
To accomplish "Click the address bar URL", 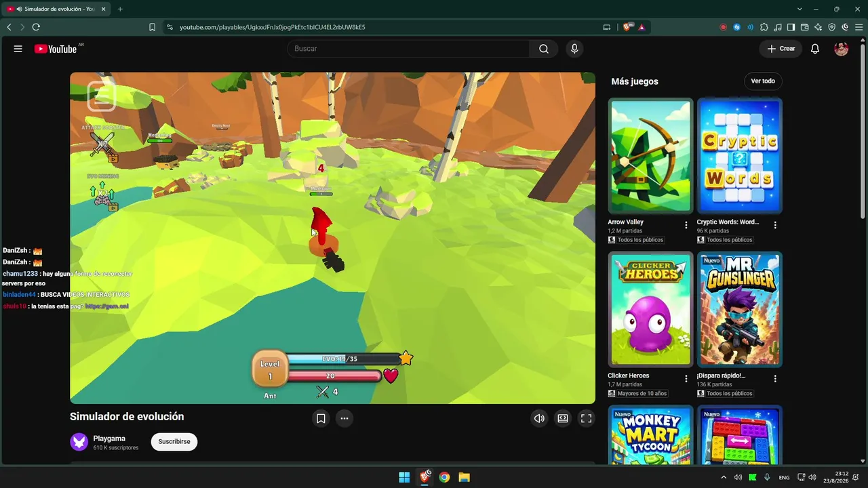I will tap(273, 27).
